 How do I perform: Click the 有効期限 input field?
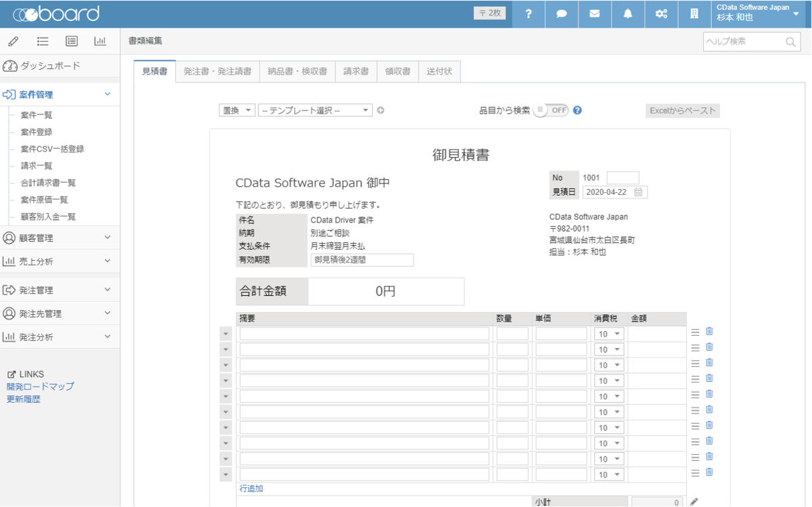pos(362,260)
